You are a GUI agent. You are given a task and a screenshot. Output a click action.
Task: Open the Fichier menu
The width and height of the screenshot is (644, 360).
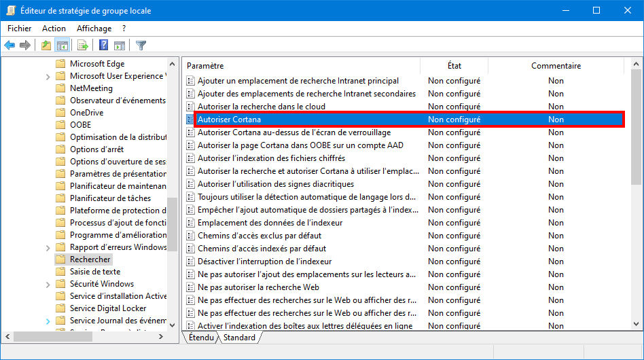point(19,29)
